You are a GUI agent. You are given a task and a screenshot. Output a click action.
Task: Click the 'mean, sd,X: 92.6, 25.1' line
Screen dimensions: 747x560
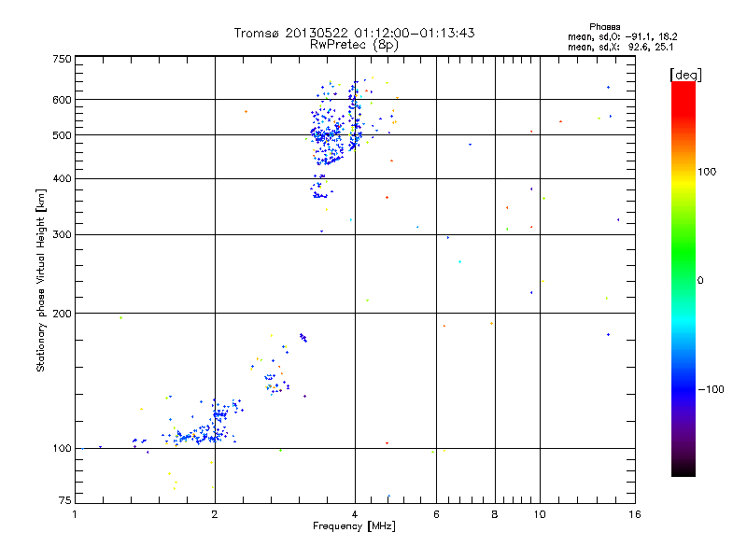620,48
